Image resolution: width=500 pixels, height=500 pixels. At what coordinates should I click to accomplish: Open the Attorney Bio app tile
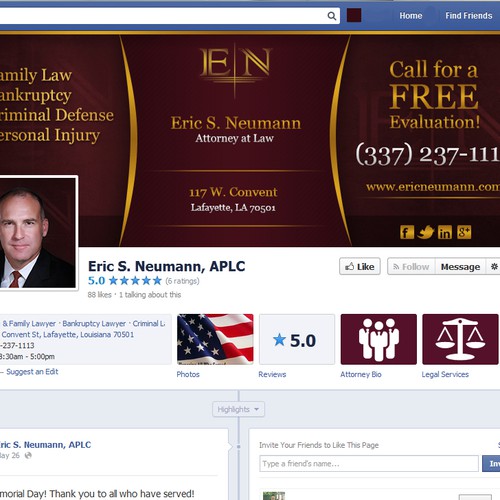point(379,339)
